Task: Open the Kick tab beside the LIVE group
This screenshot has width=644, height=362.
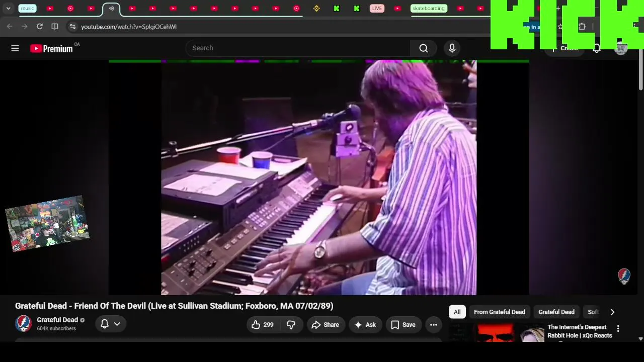Action: (357, 9)
